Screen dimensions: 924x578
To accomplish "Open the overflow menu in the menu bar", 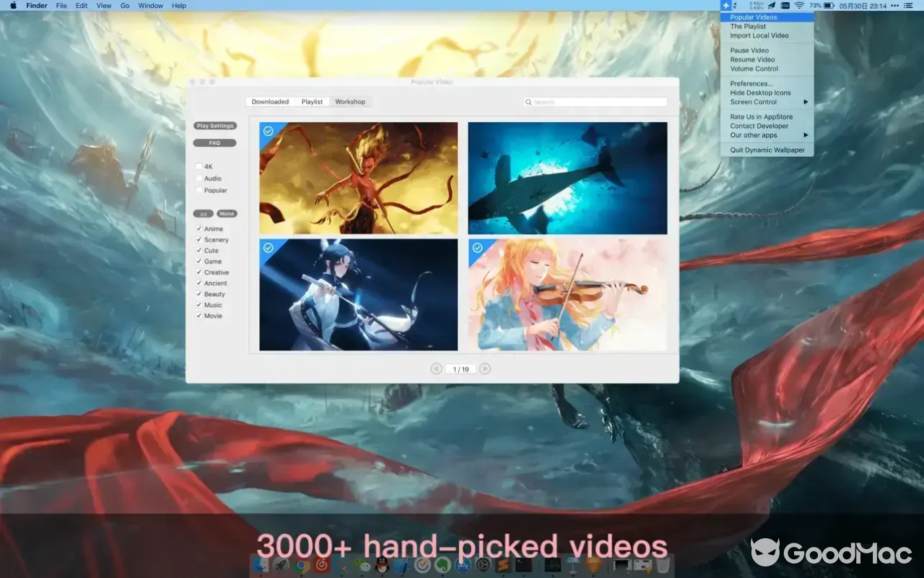I will point(894,6).
